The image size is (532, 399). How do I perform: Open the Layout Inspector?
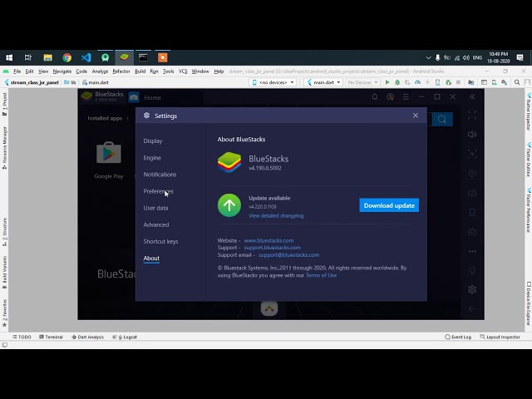500,337
